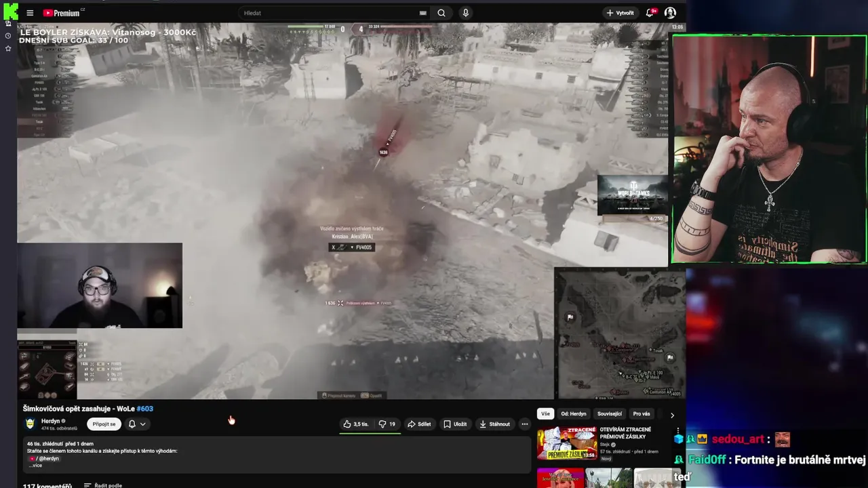Click the magnifier search button
The height and width of the screenshot is (488, 868).
(x=441, y=13)
